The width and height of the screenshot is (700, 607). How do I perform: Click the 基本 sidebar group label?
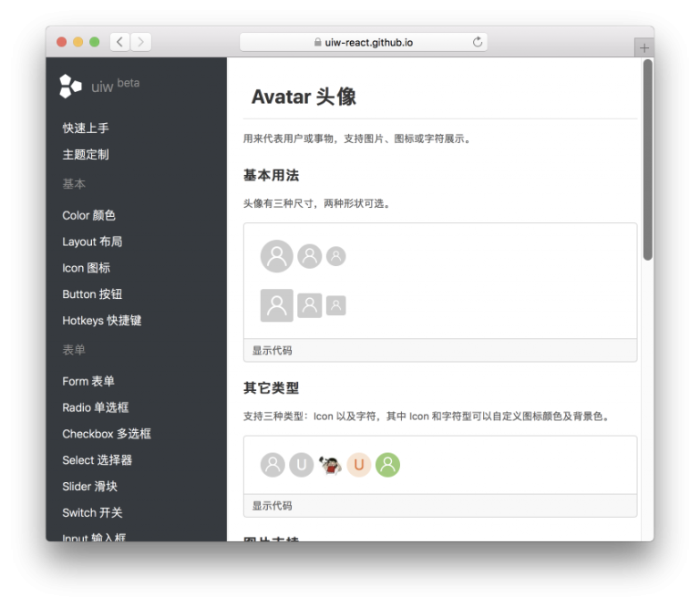tap(74, 184)
